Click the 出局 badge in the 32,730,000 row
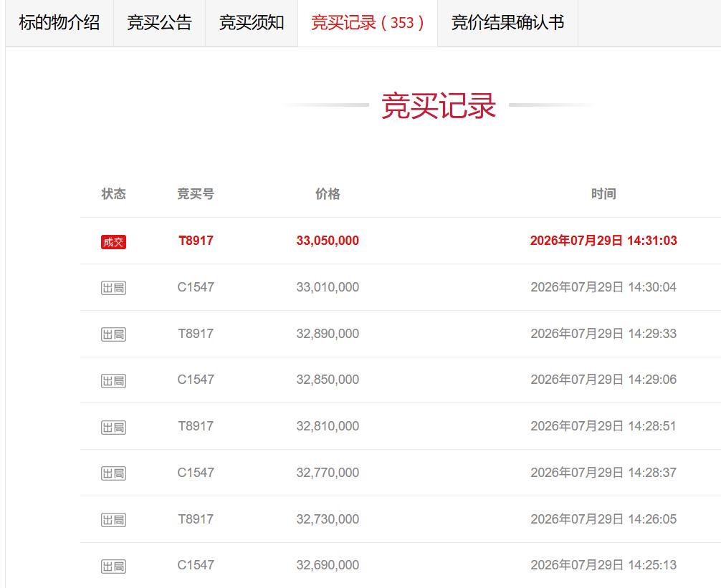The width and height of the screenshot is (721, 588). click(x=113, y=519)
